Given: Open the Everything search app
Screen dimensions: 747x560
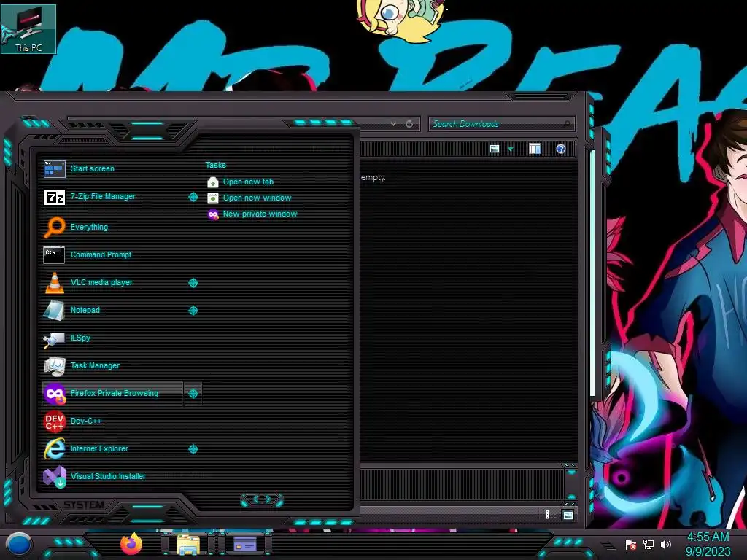Looking at the screenshot, I should click(113, 227).
